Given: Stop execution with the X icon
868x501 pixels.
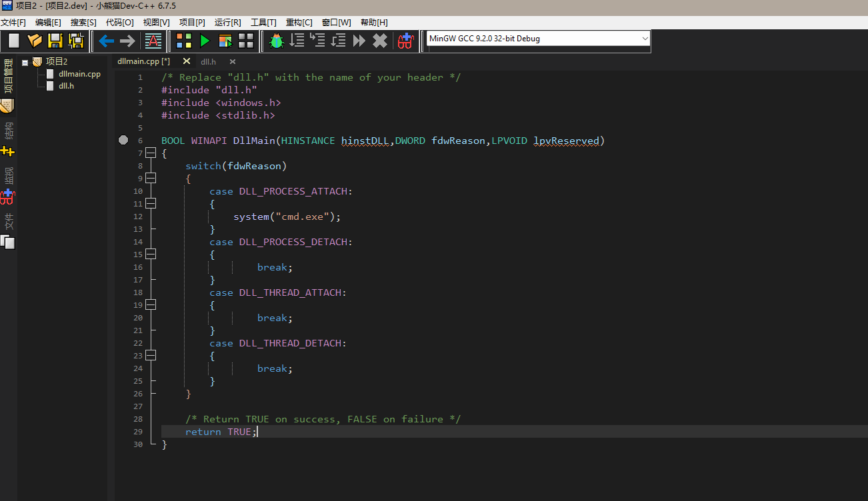Looking at the screenshot, I should pos(380,41).
